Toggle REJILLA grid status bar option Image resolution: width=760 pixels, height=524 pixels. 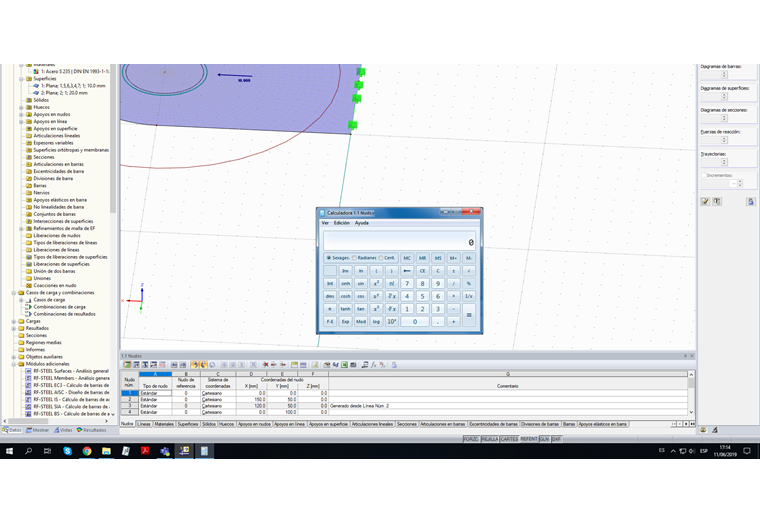(490, 439)
